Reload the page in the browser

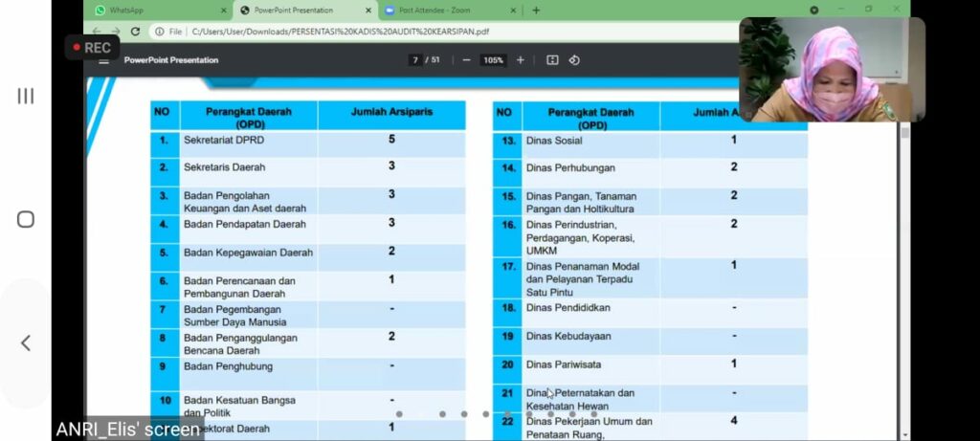[135, 32]
